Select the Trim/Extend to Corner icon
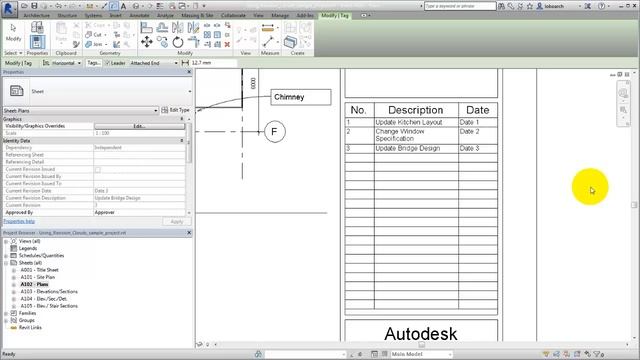The height and width of the screenshot is (360, 640). 193,42
